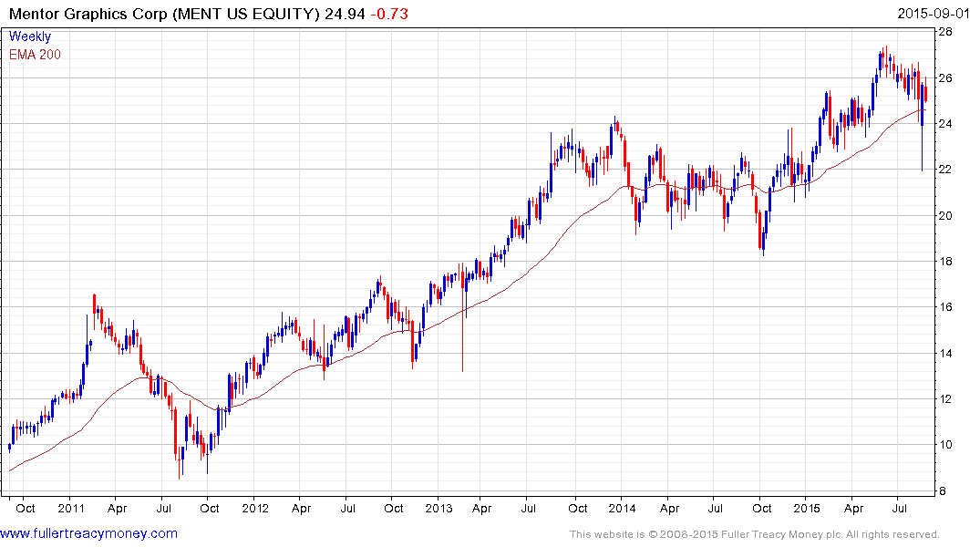Select the date 2015-09-01
Viewport: 980px width, 547px height.
click(934, 14)
